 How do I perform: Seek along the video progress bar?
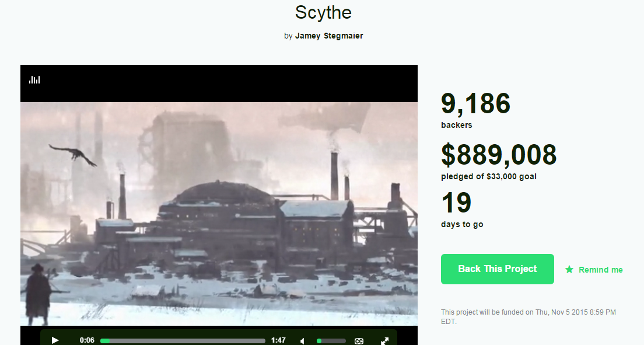coord(183,341)
